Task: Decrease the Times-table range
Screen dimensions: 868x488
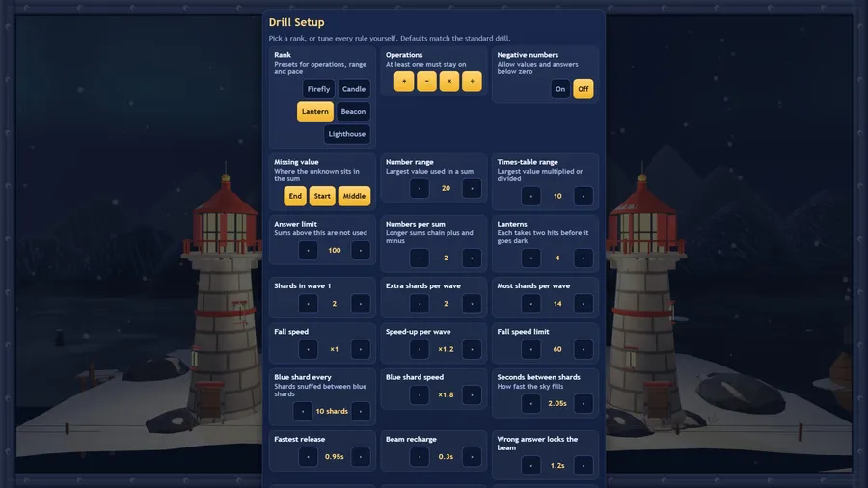Action: click(530, 196)
